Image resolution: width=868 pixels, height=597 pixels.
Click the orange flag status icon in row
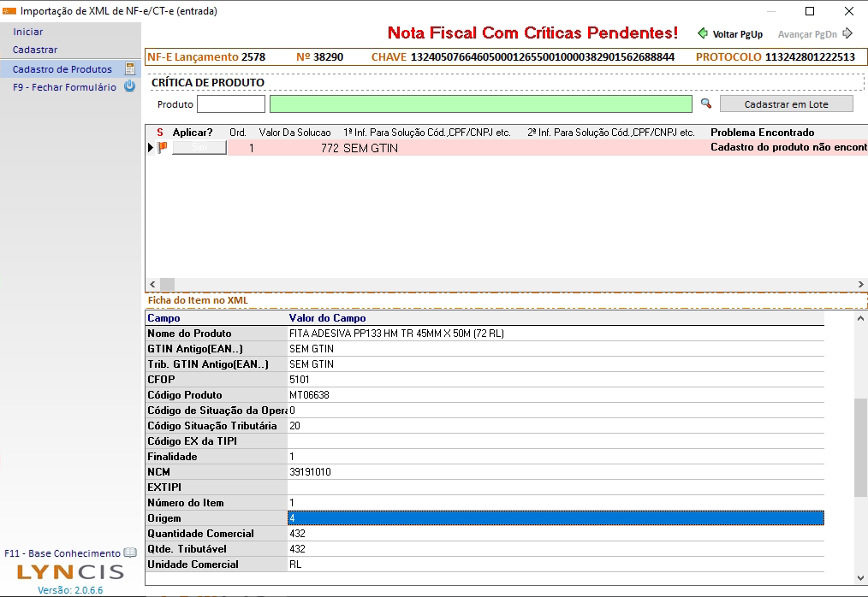pyautogui.click(x=162, y=148)
